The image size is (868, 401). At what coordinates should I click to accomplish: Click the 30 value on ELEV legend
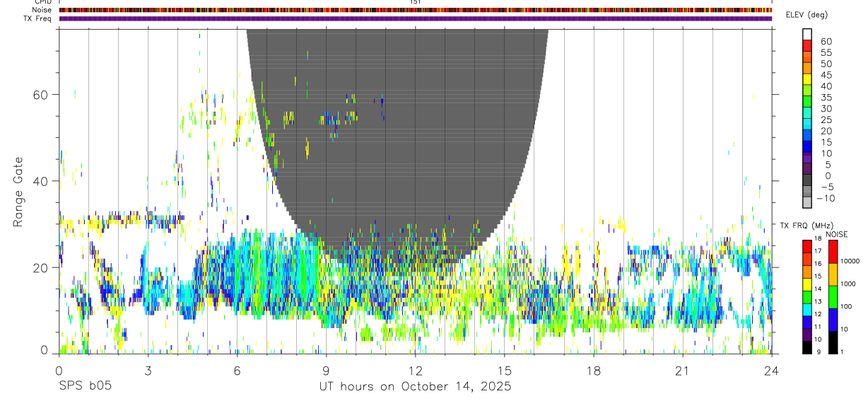[826, 108]
